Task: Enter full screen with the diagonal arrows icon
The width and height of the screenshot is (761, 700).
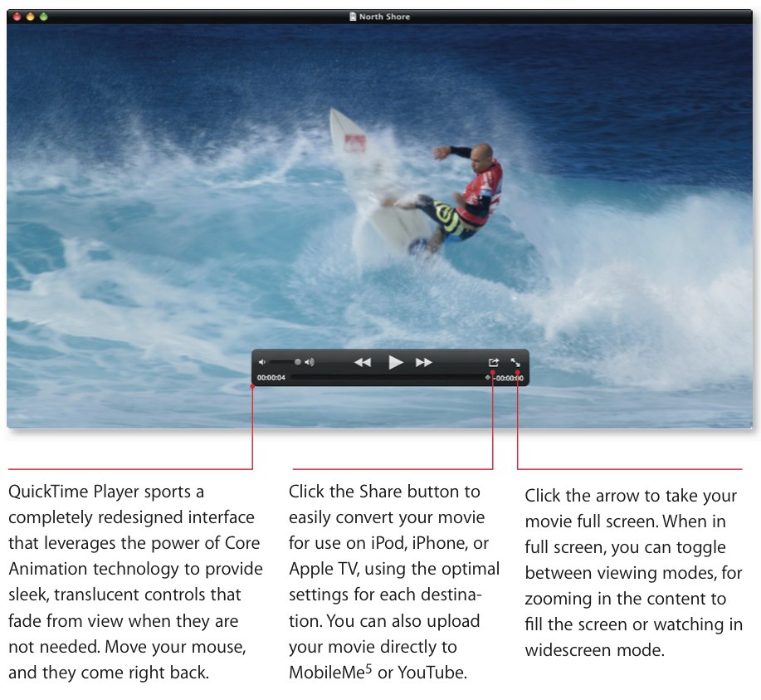Action: click(x=515, y=362)
